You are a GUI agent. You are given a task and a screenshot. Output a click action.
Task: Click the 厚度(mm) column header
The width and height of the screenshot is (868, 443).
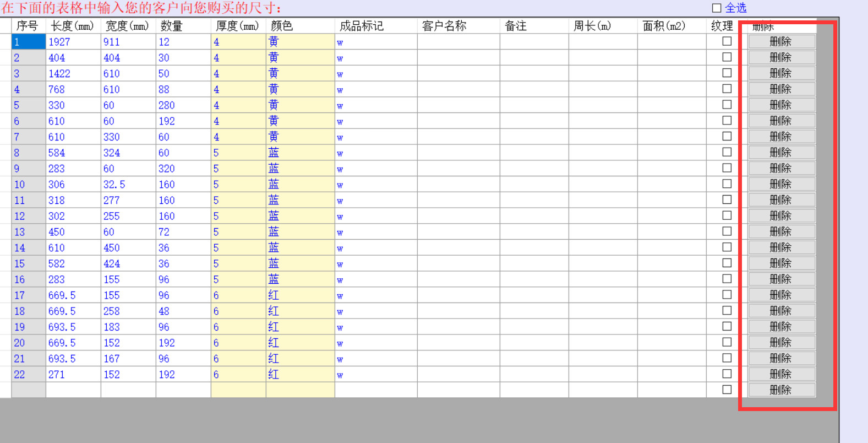pyautogui.click(x=238, y=26)
